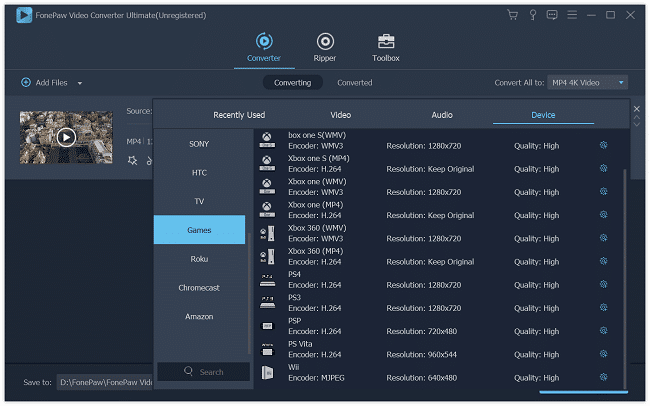Open settings gear for PS4 profile
The image size is (650, 406).
[x=603, y=284]
